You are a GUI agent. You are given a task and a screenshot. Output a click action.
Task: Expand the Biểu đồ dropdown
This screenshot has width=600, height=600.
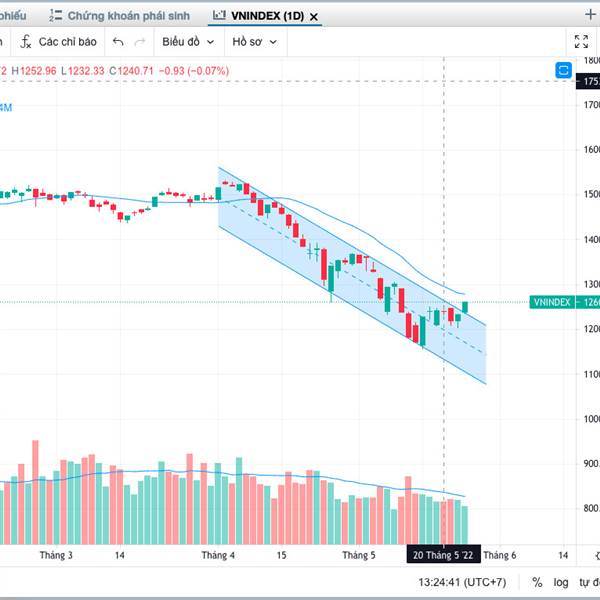188,42
